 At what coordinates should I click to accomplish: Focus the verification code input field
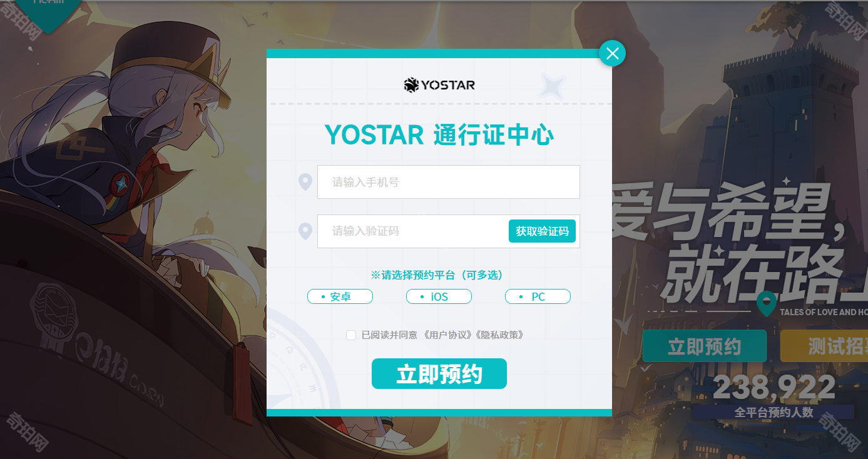(413, 231)
